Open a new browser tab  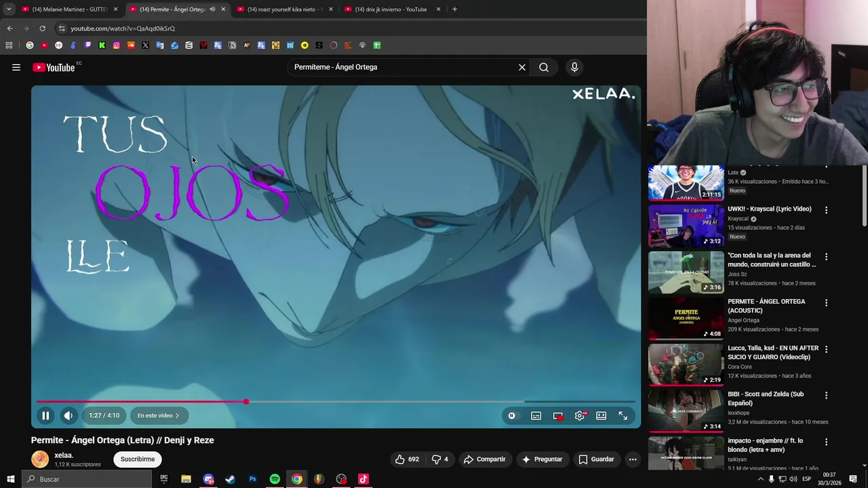454,9
